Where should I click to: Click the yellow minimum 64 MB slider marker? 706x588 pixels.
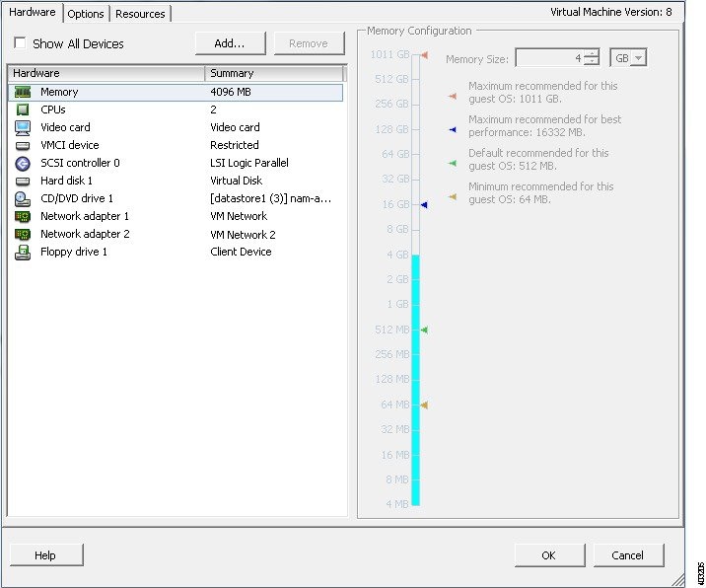(x=424, y=405)
